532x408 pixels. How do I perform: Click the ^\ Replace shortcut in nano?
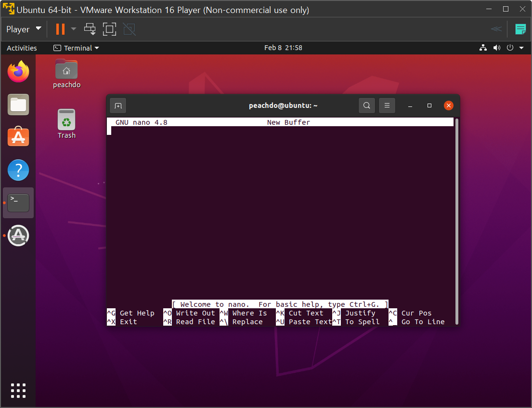(x=241, y=322)
